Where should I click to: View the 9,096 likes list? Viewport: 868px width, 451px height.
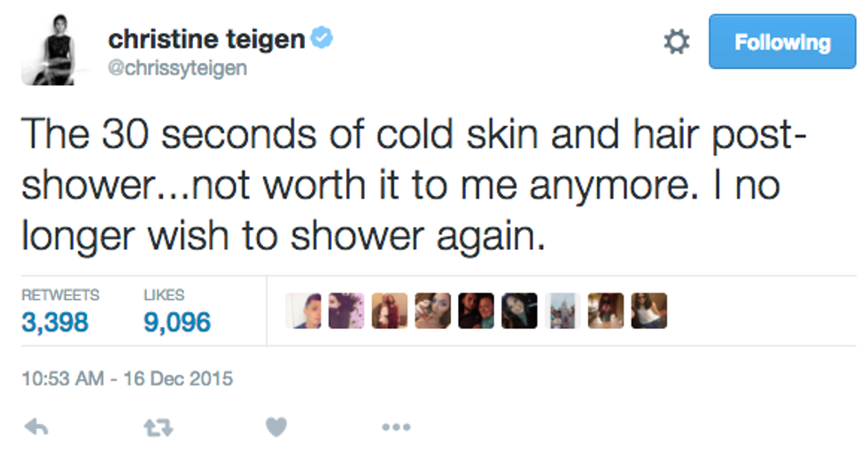pos(177,322)
